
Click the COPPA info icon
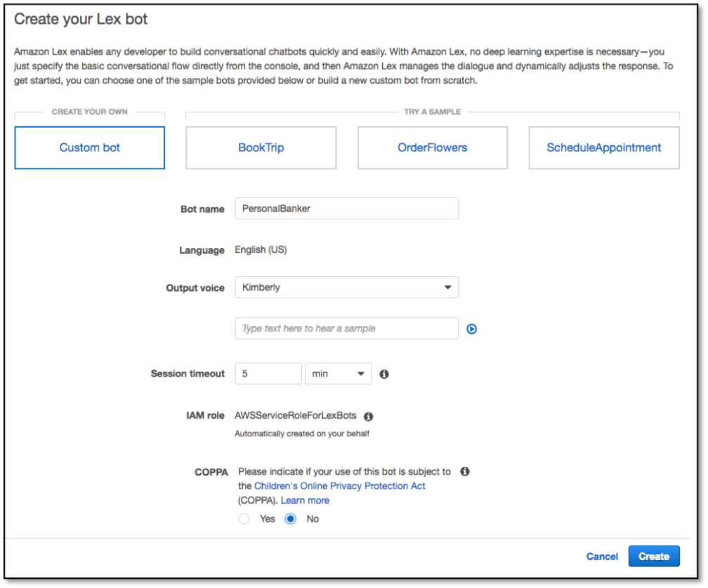465,471
